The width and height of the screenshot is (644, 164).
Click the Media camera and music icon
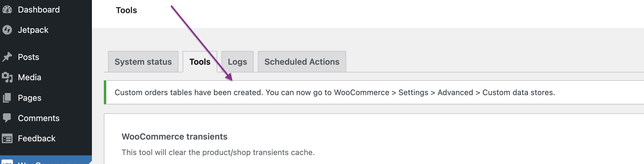7,77
